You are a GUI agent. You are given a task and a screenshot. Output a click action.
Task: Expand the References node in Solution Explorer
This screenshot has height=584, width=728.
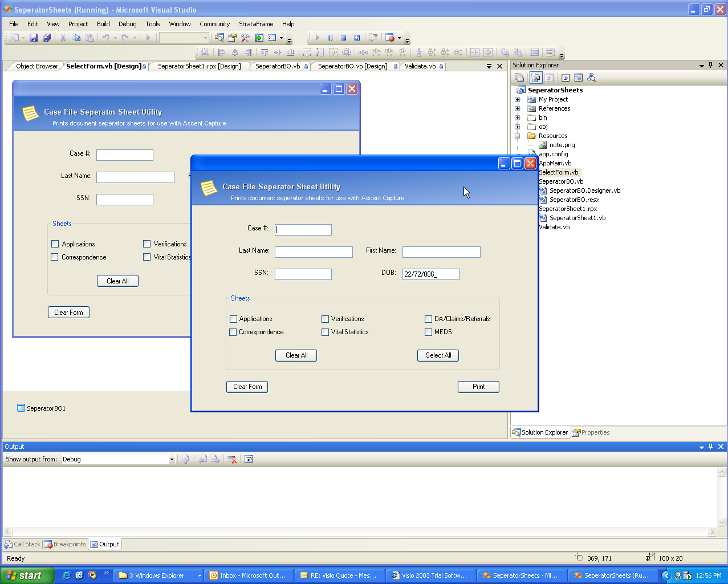pos(518,108)
